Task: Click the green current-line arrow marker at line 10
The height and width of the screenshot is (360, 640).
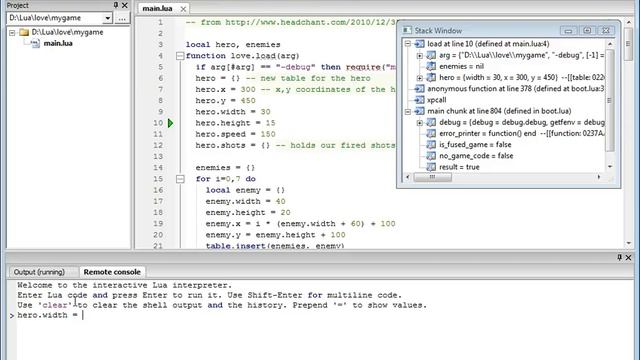Action: pos(170,123)
